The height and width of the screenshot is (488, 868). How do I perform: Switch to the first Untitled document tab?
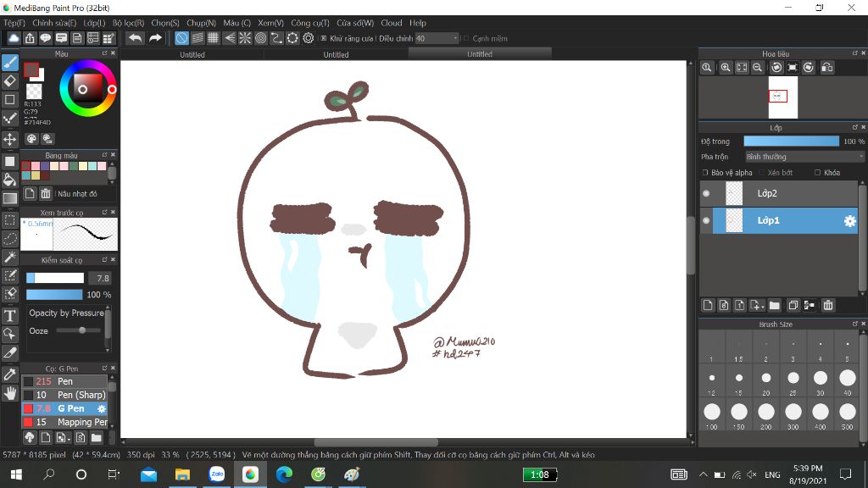(192, 54)
